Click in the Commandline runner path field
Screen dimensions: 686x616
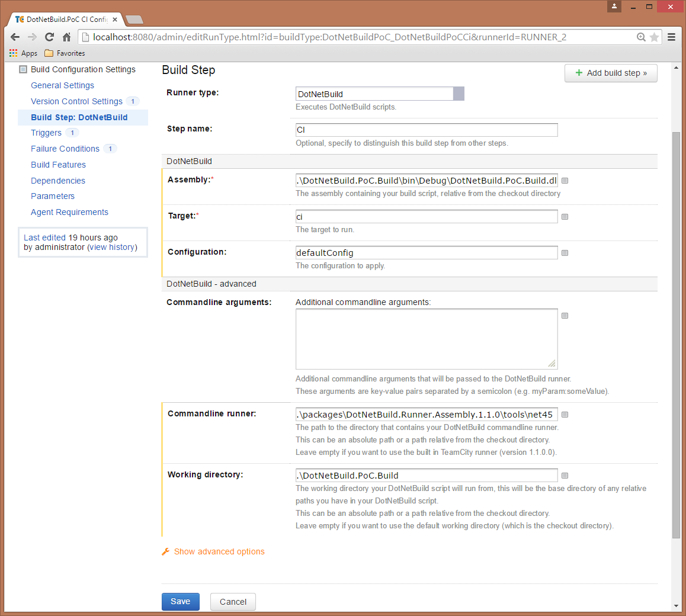coord(427,415)
